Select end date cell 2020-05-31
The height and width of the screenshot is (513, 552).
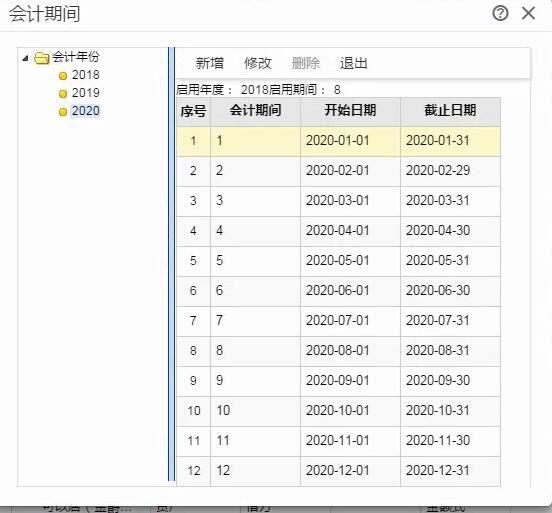click(x=450, y=261)
